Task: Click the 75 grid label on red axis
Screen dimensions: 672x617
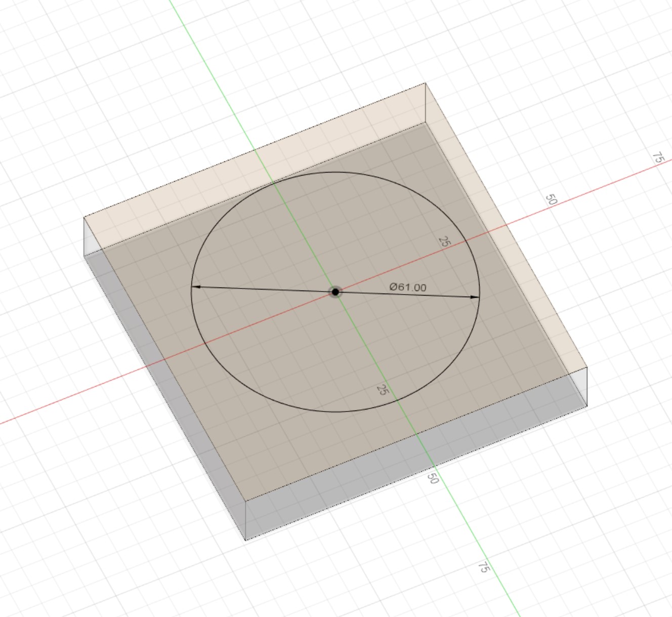Action: coord(657,158)
